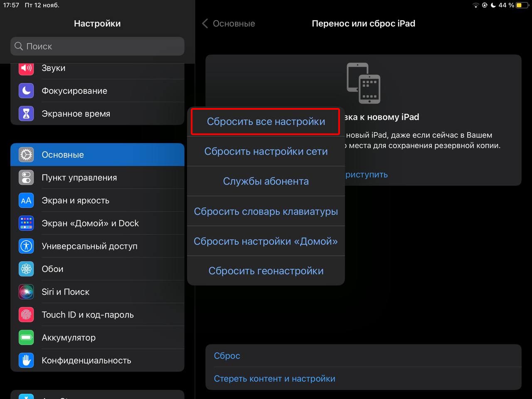532x399 pixels.
Task: Click the Пт 12 нояб. date
Action: (x=42, y=5)
